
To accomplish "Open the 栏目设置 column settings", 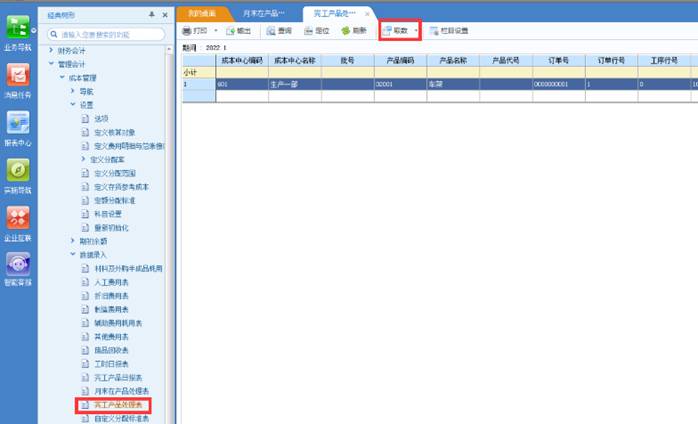I will pos(448,31).
